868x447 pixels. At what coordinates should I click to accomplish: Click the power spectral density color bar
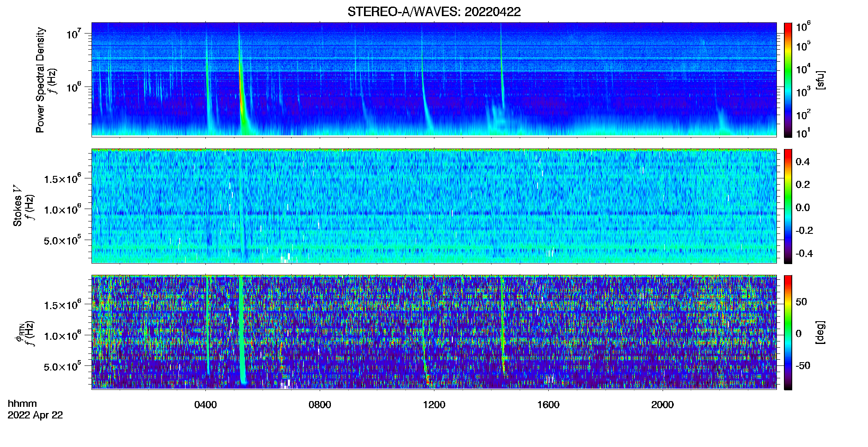[x=788, y=80]
